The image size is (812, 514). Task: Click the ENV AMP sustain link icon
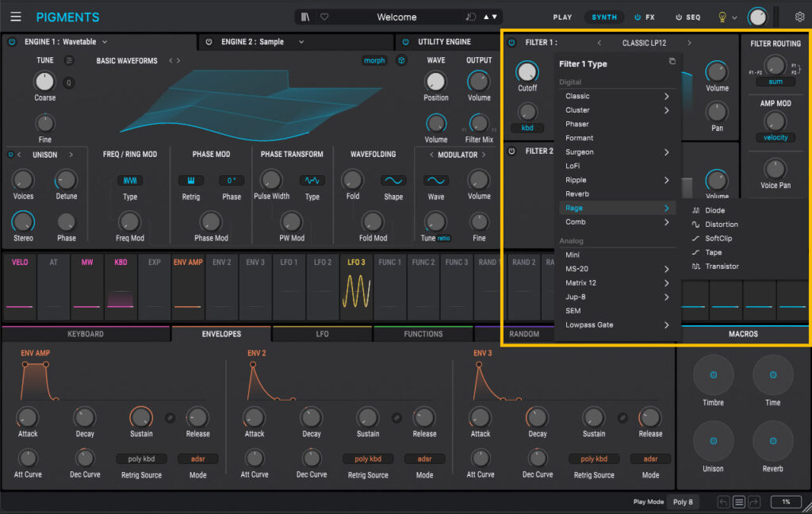coord(170,417)
